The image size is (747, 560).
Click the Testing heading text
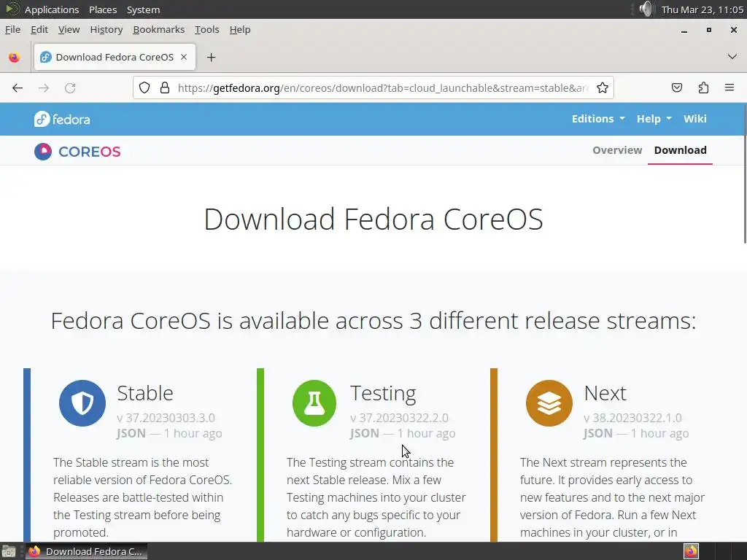383,393
